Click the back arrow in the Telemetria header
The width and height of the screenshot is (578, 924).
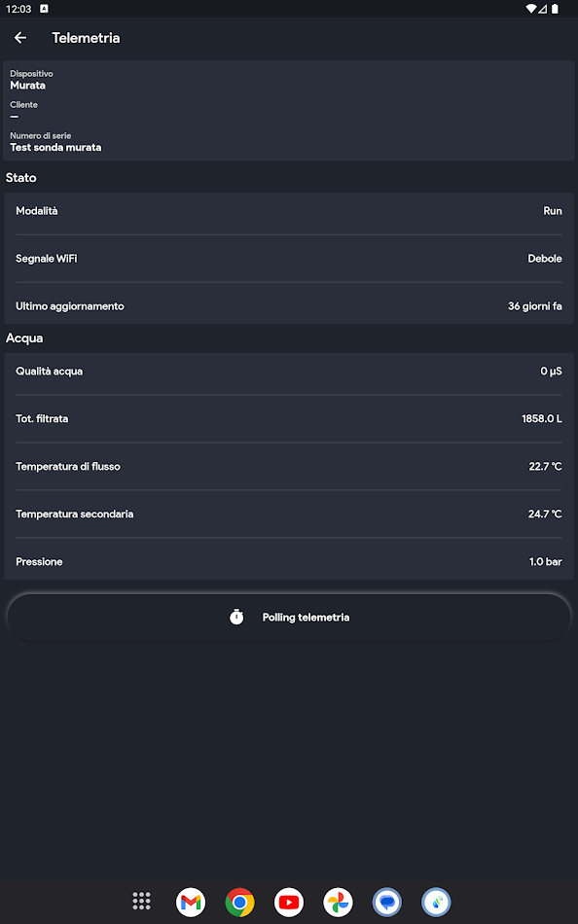19,37
